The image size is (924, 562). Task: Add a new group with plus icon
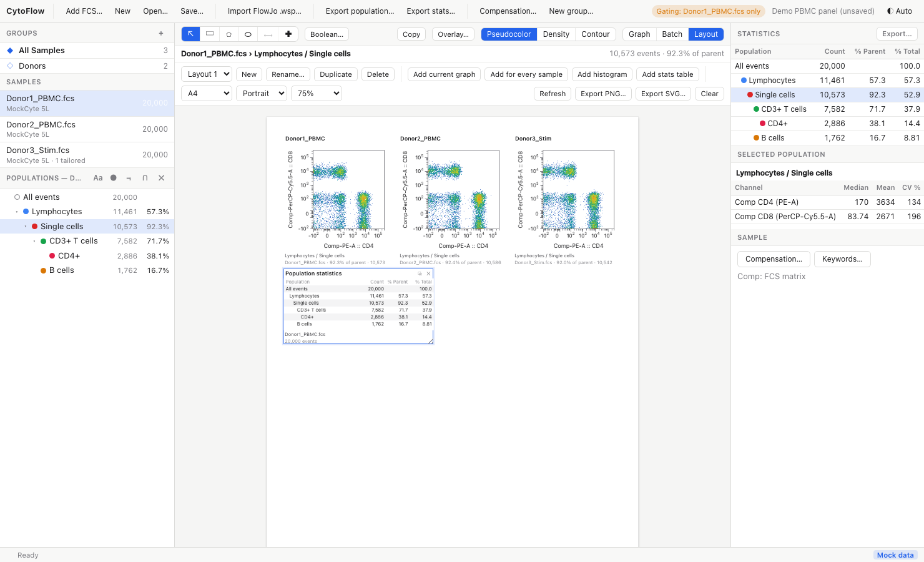point(161,34)
